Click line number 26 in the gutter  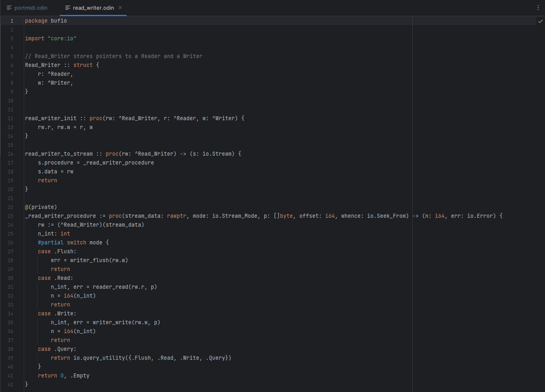point(10,243)
